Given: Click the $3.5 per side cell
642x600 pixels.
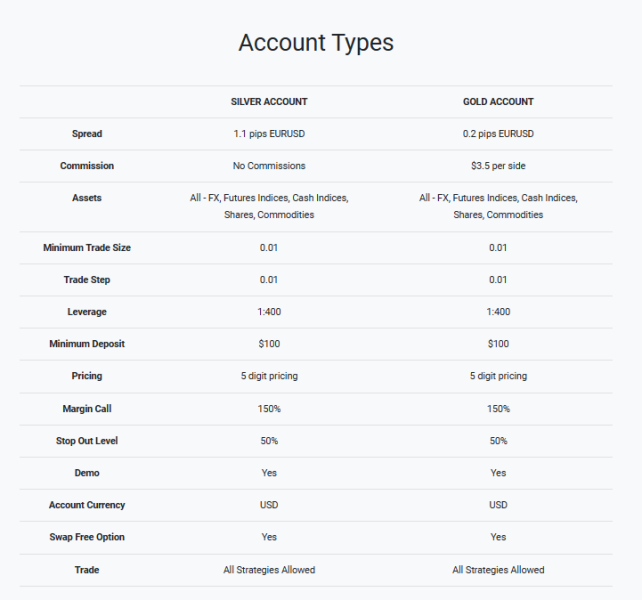Looking at the screenshot, I should coord(498,166).
